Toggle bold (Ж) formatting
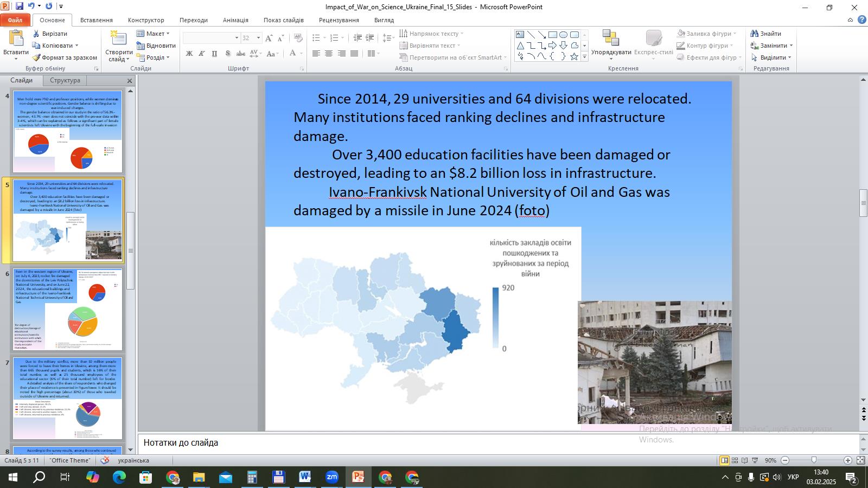 (189, 54)
